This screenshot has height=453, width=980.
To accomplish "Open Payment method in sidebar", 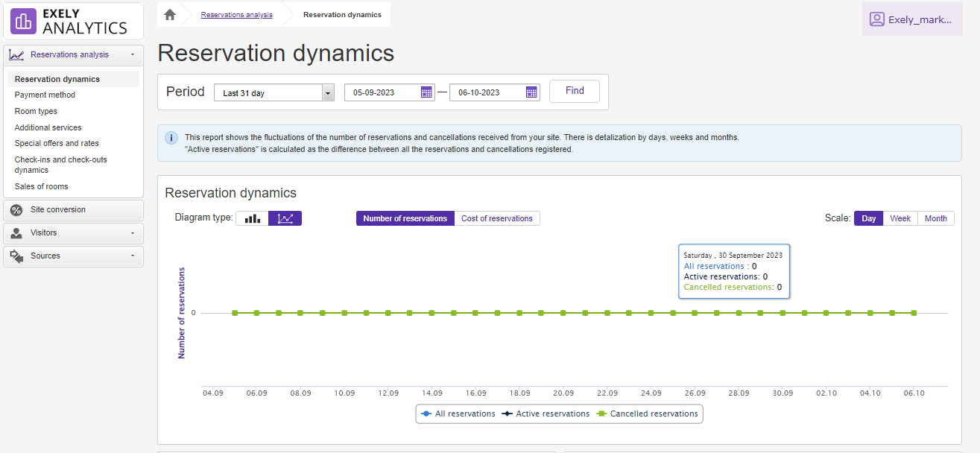I will point(45,95).
